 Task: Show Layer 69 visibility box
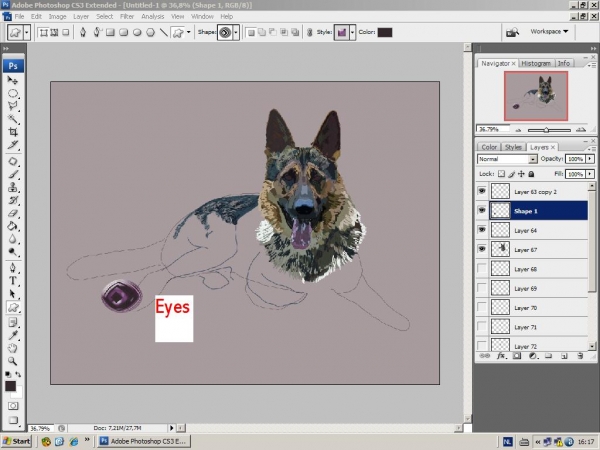pyautogui.click(x=482, y=288)
